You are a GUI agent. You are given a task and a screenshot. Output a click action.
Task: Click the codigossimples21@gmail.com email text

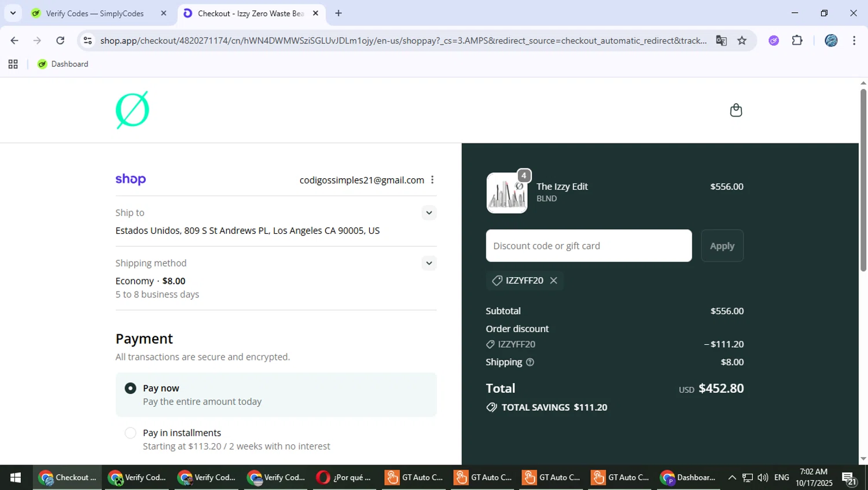(362, 180)
